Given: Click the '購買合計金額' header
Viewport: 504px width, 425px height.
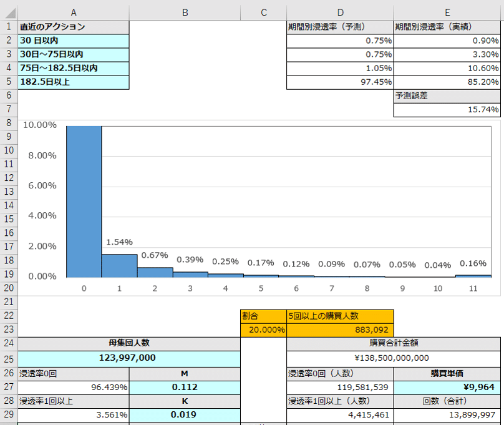Looking at the screenshot, I should (x=394, y=344).
